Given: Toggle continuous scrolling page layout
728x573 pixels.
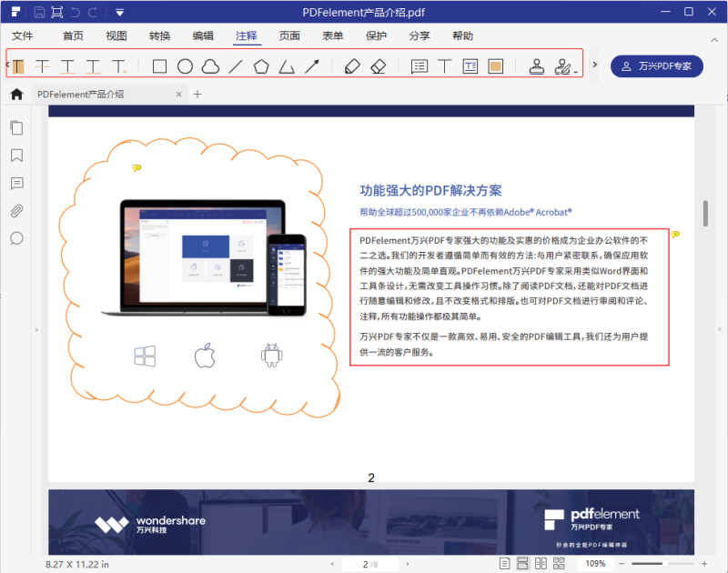Looking at the screenshot, I should click(x=522, y=563).
